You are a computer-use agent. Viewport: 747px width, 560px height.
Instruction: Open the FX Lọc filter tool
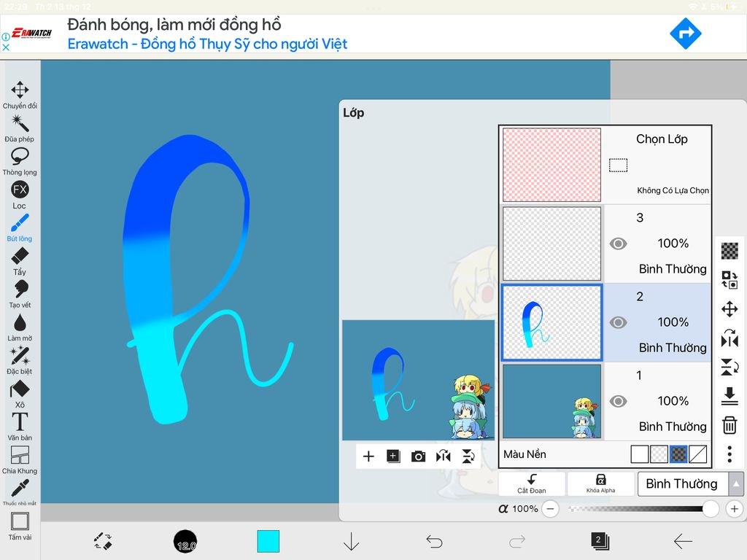20,195
